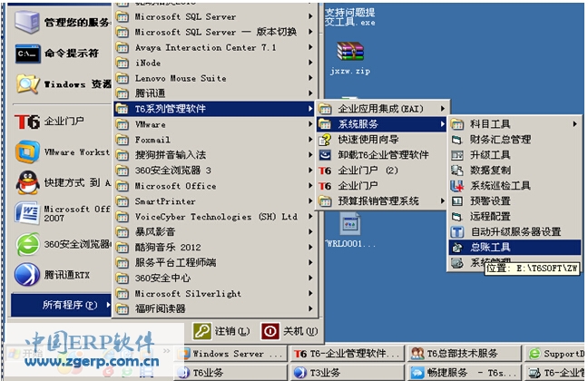Start 系统巡检工具
Image resolution: width=588 pixels, height=381 pixels.
coord(514,186)
